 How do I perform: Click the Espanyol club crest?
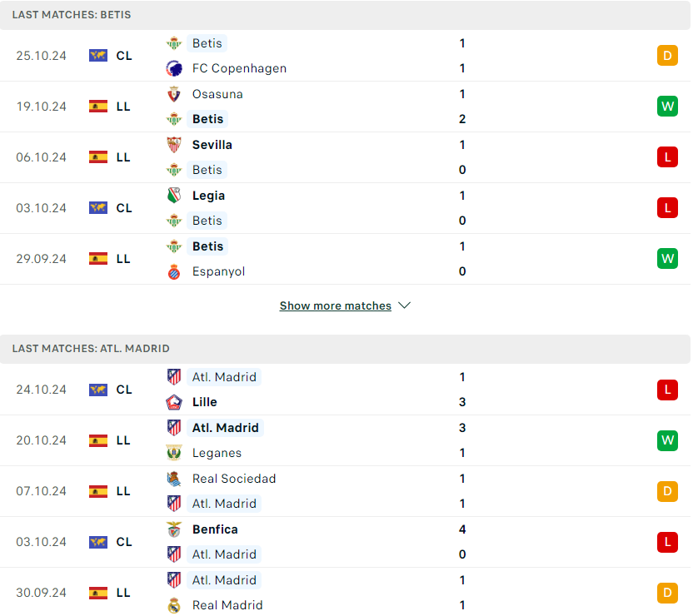click(x=173, y=271)
